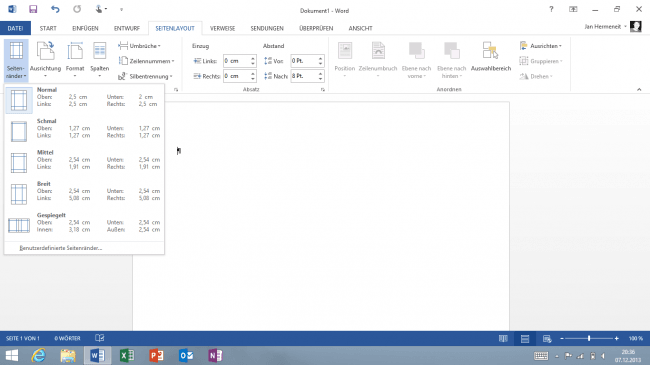Click the Redo icon
Viewport: 650px width, 365px height.
(77, 9)
